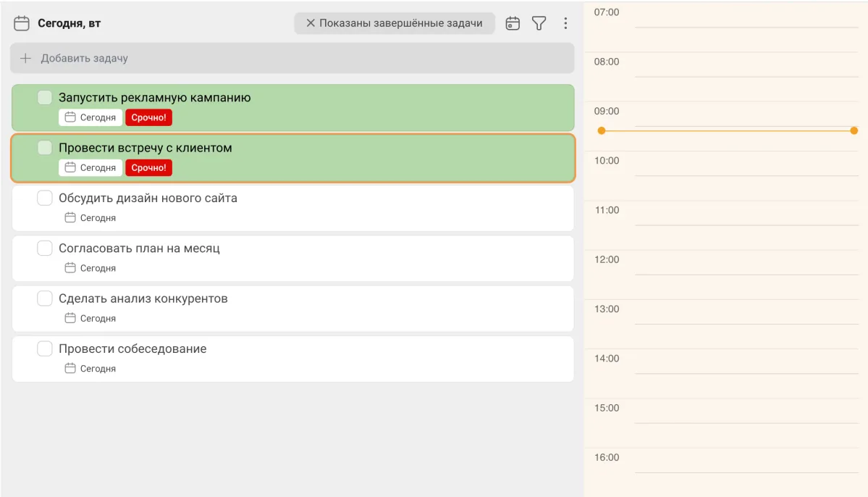Click the calendar icon beside "Сегодня, вт"

pos(22,23)
